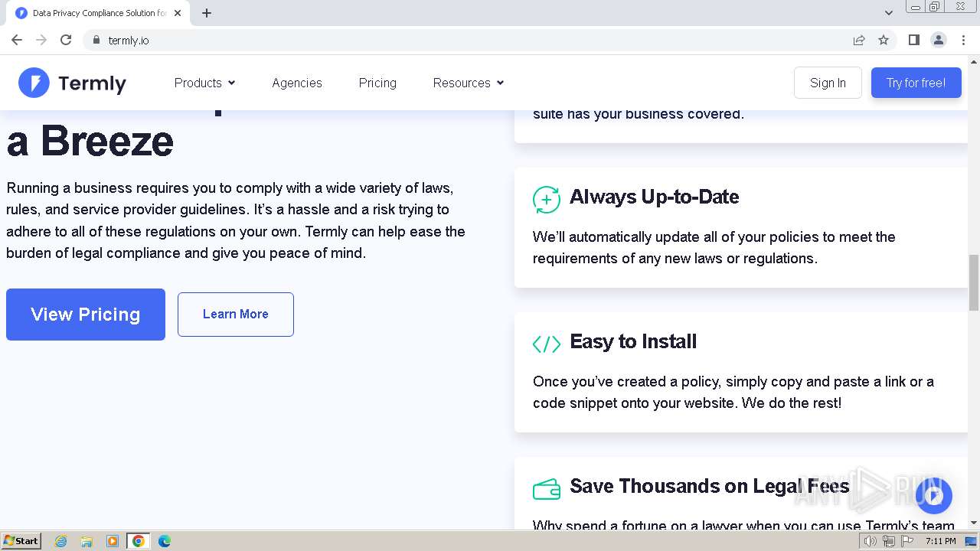Expand the Resources dropdown menu

tap(469, 83)
